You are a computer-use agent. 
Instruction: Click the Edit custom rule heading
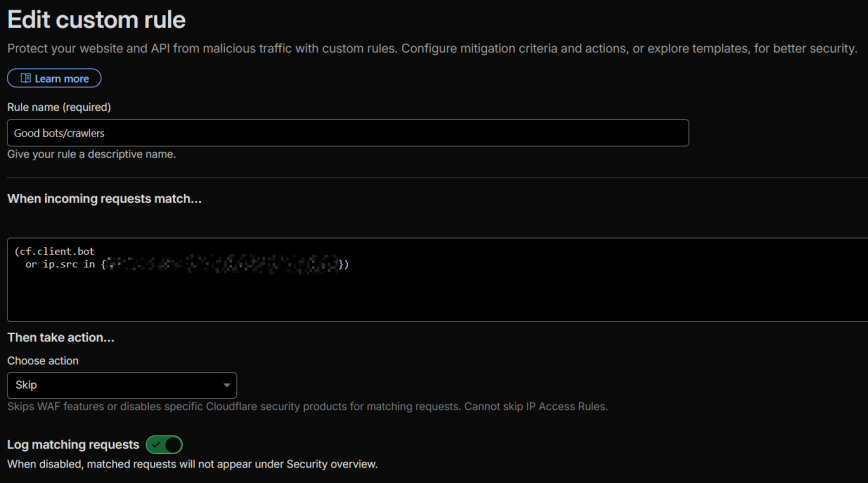click(x=96, y=19)
